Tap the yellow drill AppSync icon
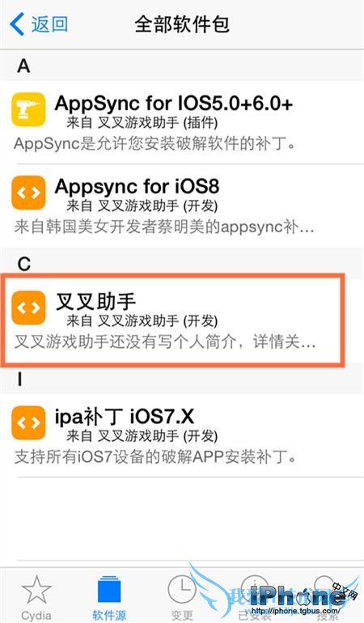364x623 pixels. point(28,110)
